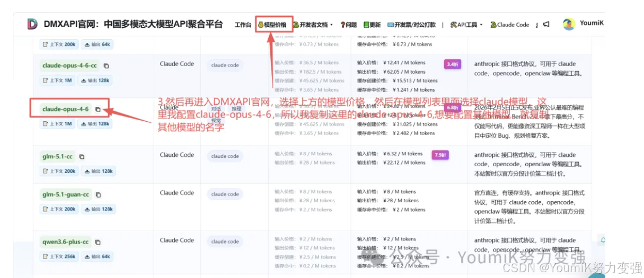Click 输出 64k badge under qwen3.6-plus-cc
The height and width of the screenshot is (278, 644).
[98, 257]
